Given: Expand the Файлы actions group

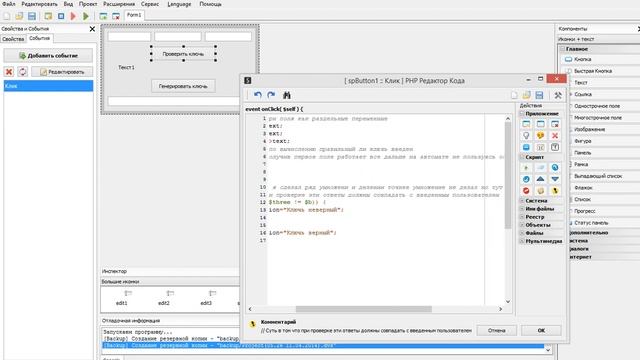Looking at the screenshot, I should (x=522, y=233).
